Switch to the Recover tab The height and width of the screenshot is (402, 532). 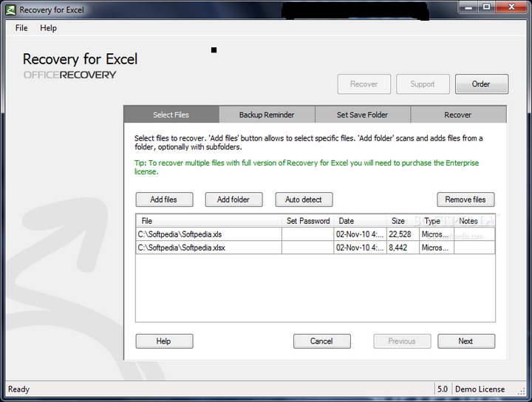tap(458, 115)
